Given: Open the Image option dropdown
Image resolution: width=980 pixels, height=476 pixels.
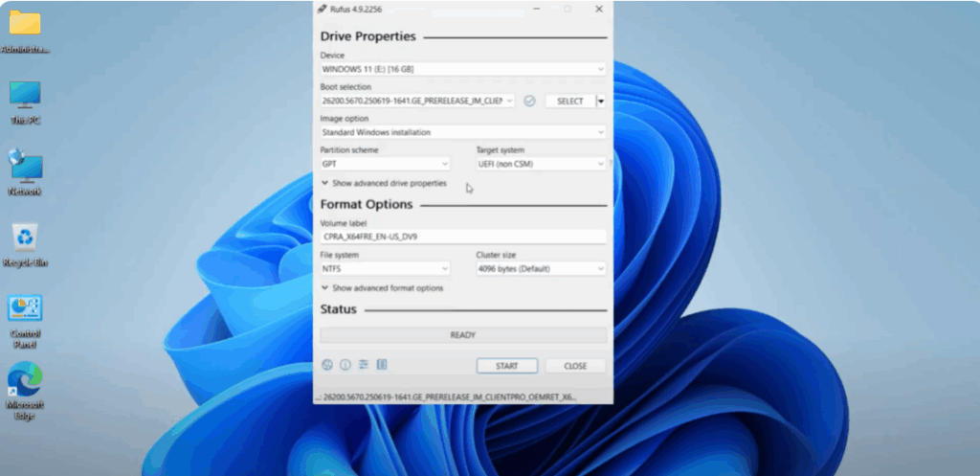Looking at the screenshot, I should click(x=463, y=132).
